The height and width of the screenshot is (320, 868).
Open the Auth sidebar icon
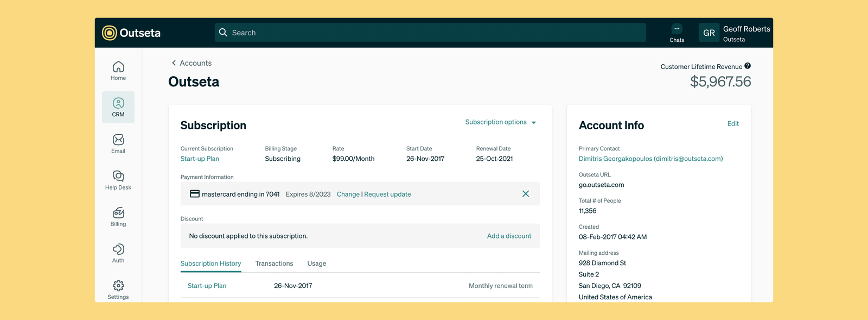[x=118, y=253]
